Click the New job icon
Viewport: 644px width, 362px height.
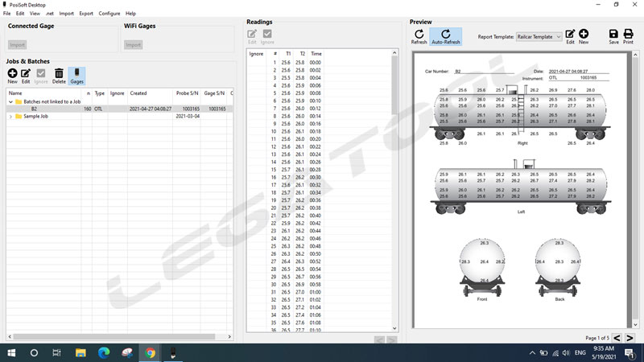click(x=12, y=76)
